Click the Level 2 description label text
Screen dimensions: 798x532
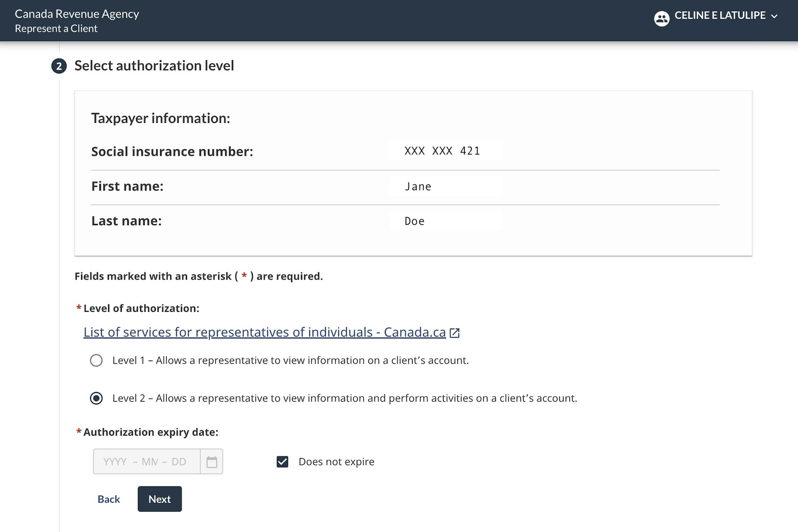click(344, 398)
